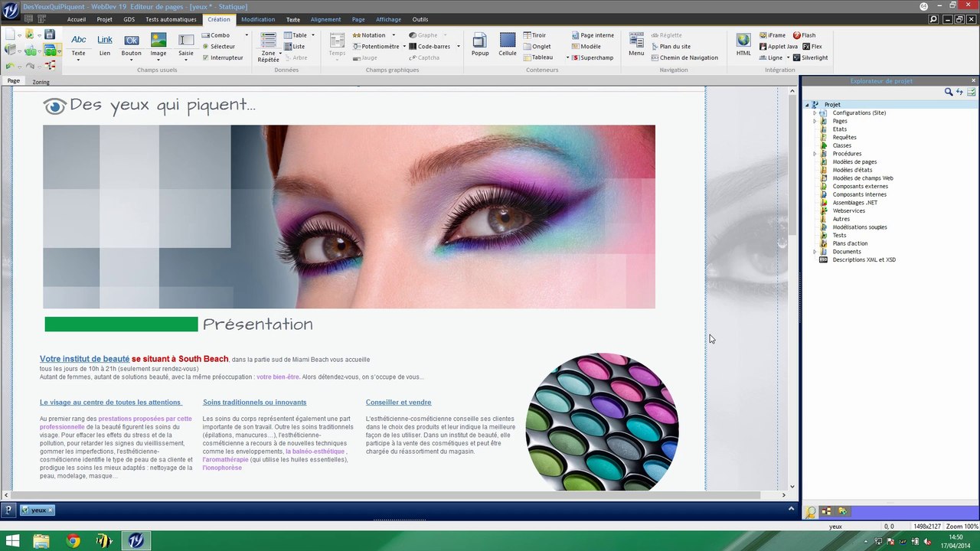
Task: Open File Explorer from the taskbar
Action: 41,541
